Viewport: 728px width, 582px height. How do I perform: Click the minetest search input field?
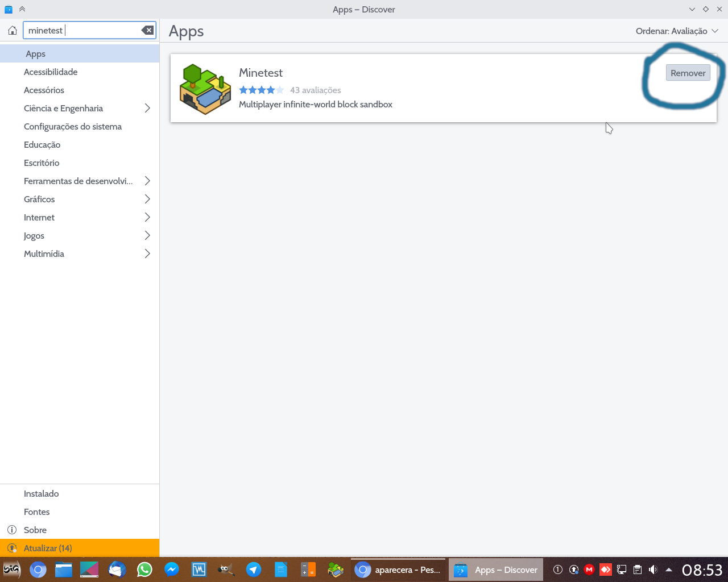point(89,30)
